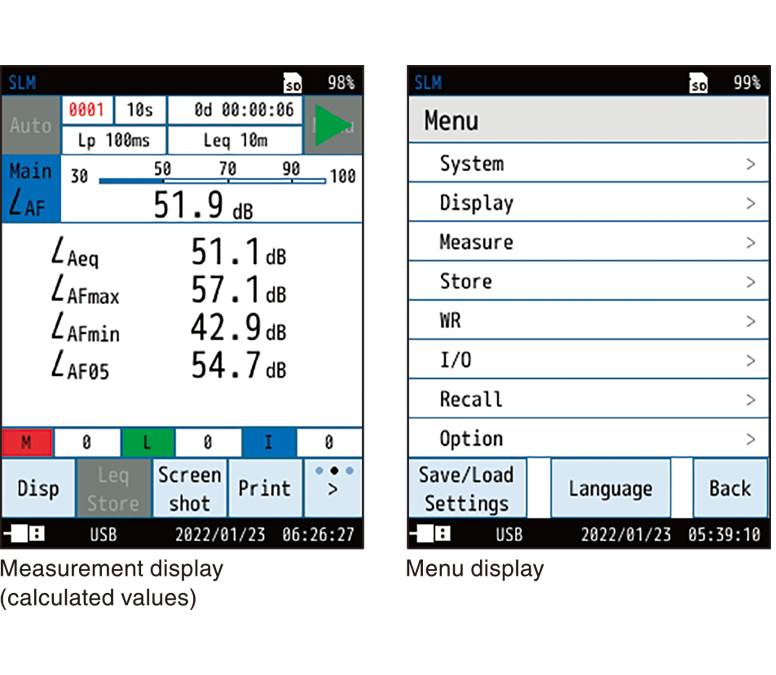Image resolution: width=776 pixels, height=675 pixels.
Task: Click the USB connection icon at bottom left
Action: pos(27,535)
